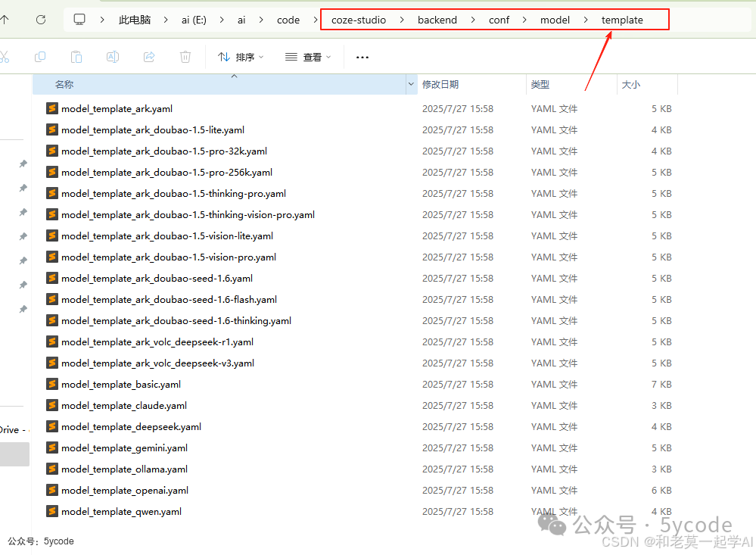This screenshot has width=756, height=555.
Task: Click the Paste clipboard toolbar icon
Action: point(76,57)
